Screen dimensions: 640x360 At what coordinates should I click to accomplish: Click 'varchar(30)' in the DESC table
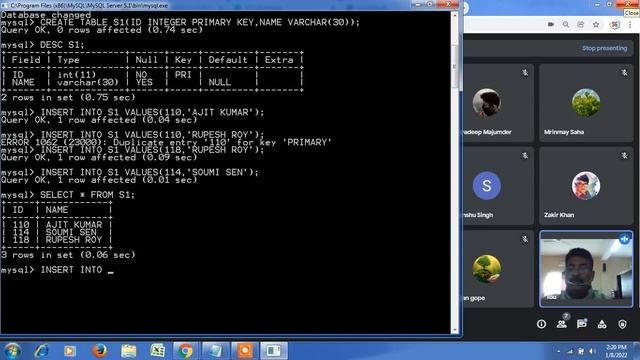[88, 82]
